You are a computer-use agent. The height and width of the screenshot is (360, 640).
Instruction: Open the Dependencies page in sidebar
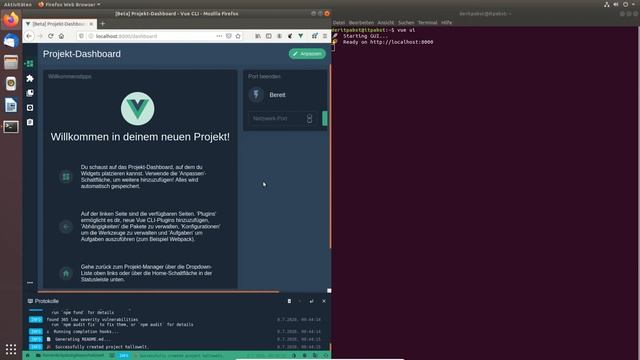(x=30, y=93)
